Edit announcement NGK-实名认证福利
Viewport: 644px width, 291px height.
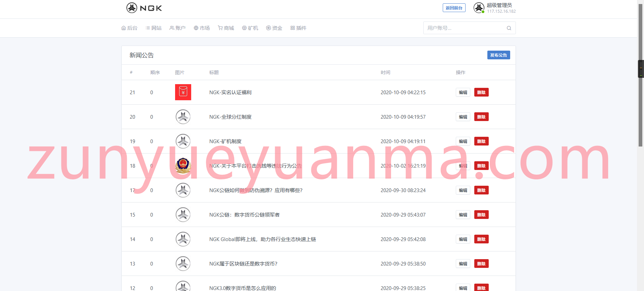click(463, 92)
